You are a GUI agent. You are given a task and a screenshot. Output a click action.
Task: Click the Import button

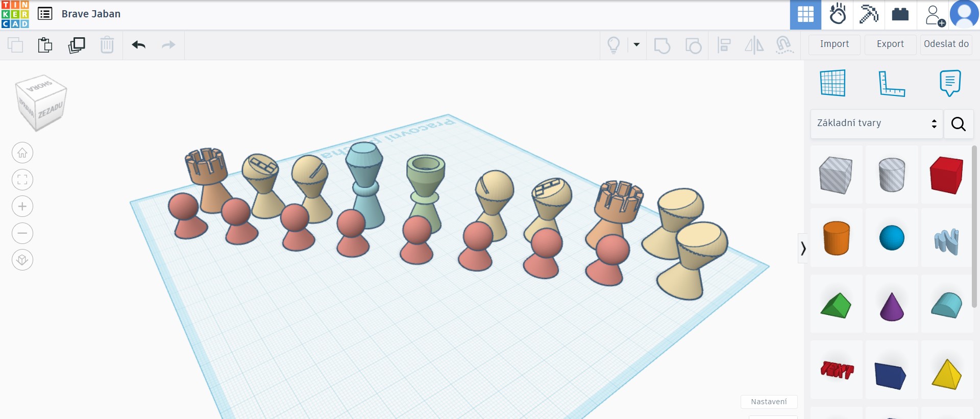pyautogui.click(x=834, y=44)
